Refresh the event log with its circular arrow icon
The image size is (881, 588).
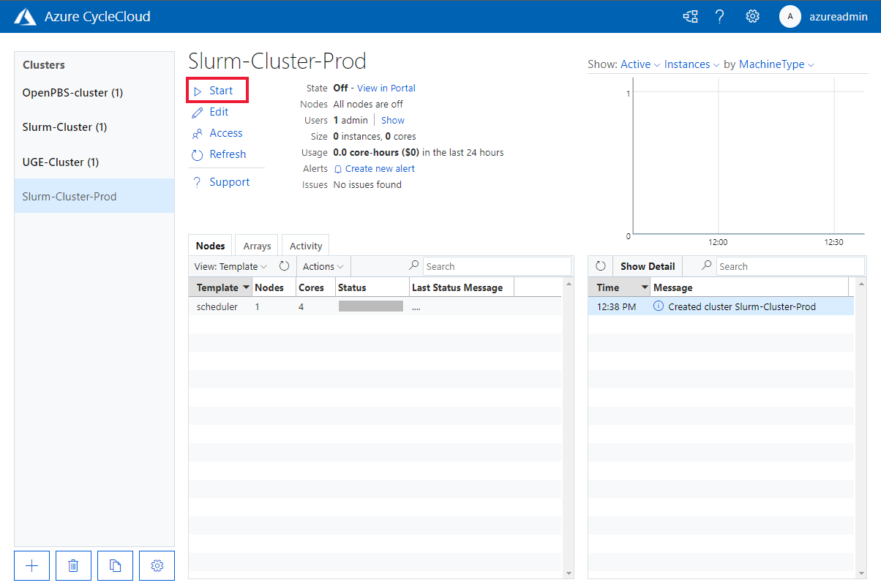[x=600, y=265]
